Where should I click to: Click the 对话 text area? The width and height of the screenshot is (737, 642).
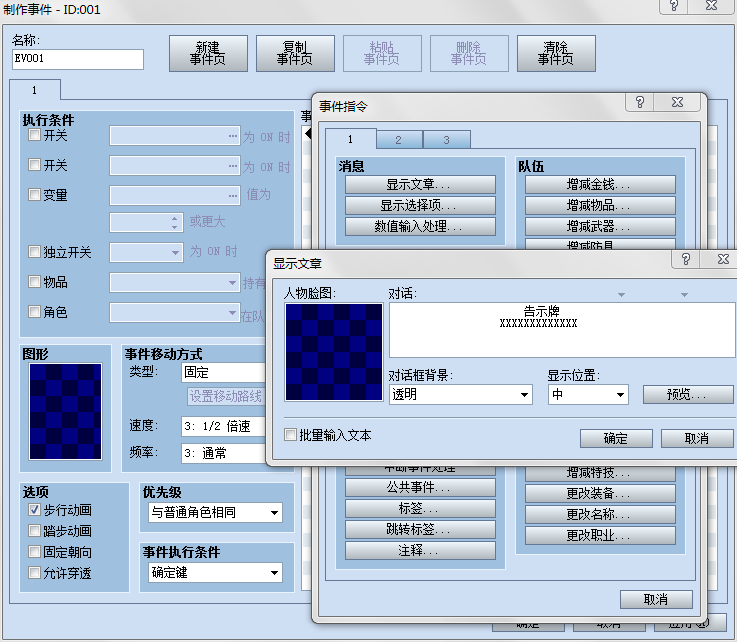(562, 330)
